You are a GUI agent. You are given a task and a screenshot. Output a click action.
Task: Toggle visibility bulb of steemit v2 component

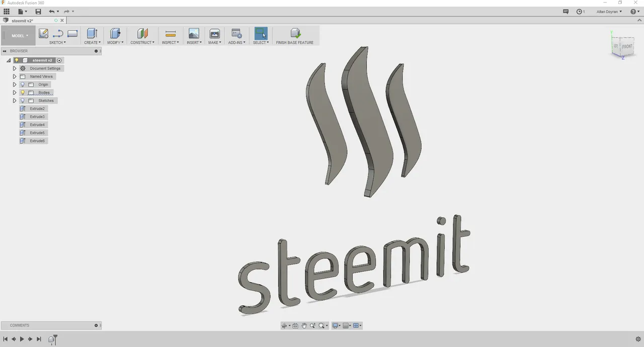[17, 60]
